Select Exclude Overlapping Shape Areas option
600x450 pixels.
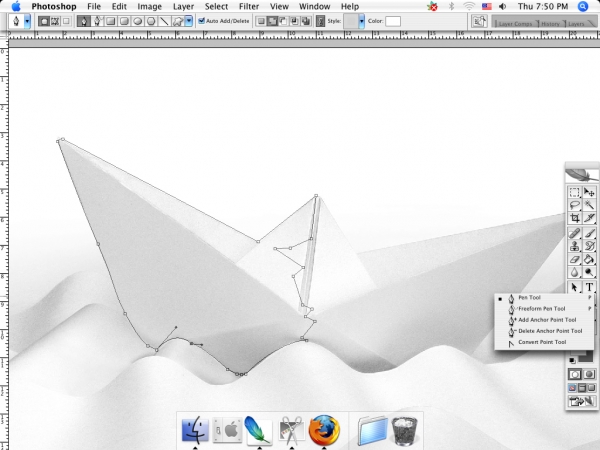pyautogui.click(x=306, y=21)
